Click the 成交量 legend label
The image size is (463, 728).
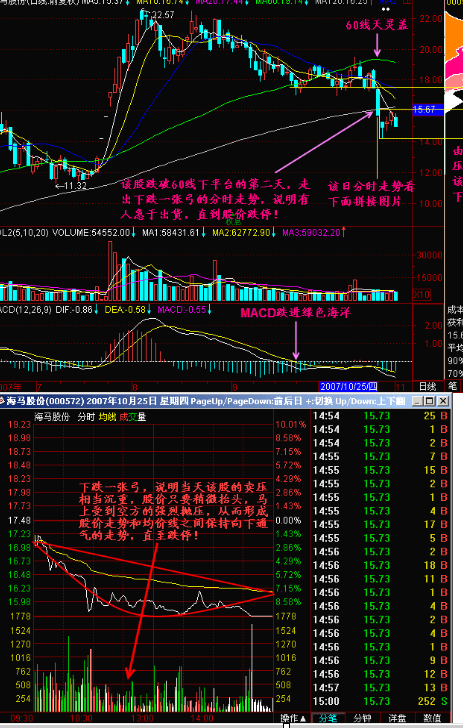(x=133, y=417)
